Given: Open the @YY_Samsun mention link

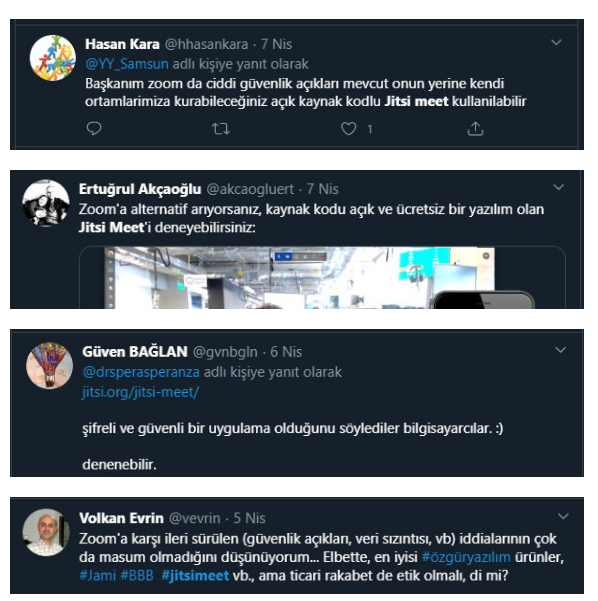Looking at the screenshot, I should pos(127,64).
